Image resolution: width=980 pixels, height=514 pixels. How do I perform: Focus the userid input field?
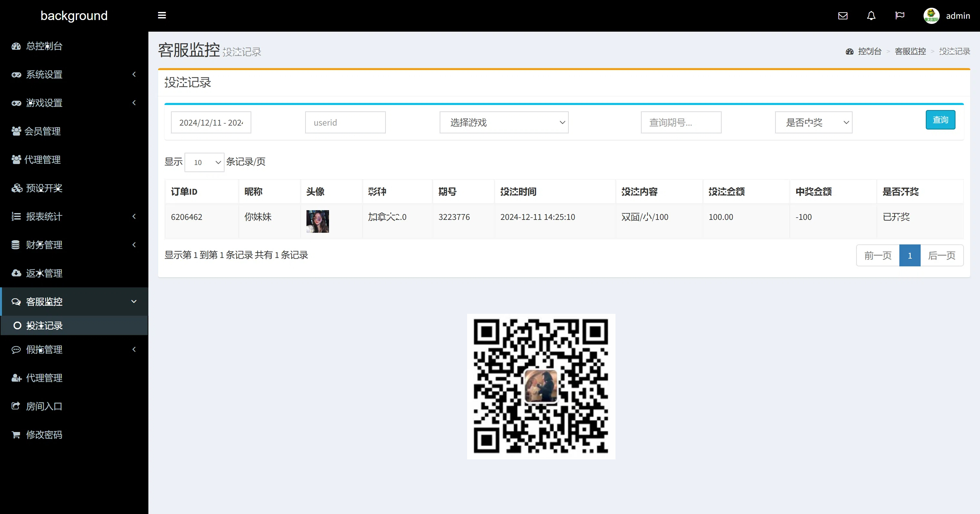pyautogui.click(x=345, y=122)
